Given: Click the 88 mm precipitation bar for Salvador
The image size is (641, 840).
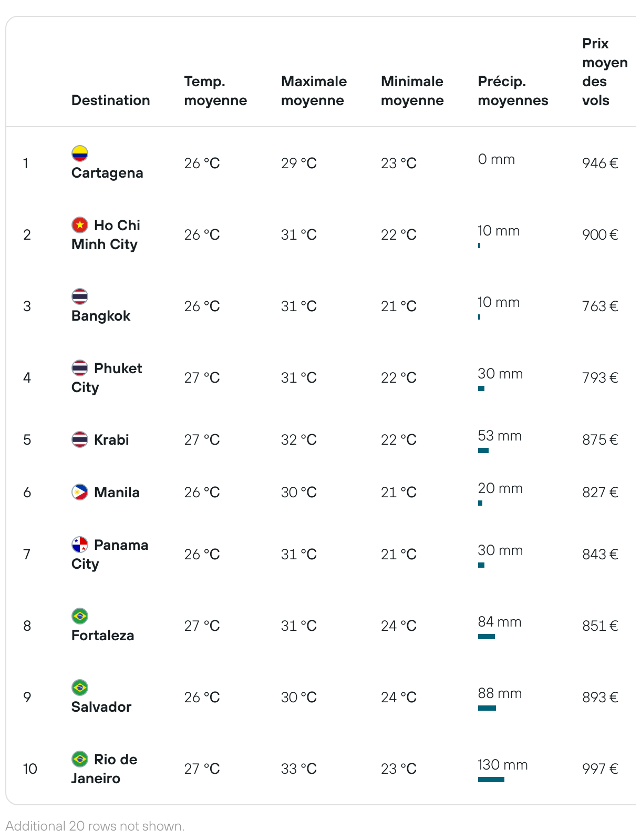Looking at the screenshot, I should (487, 708).
